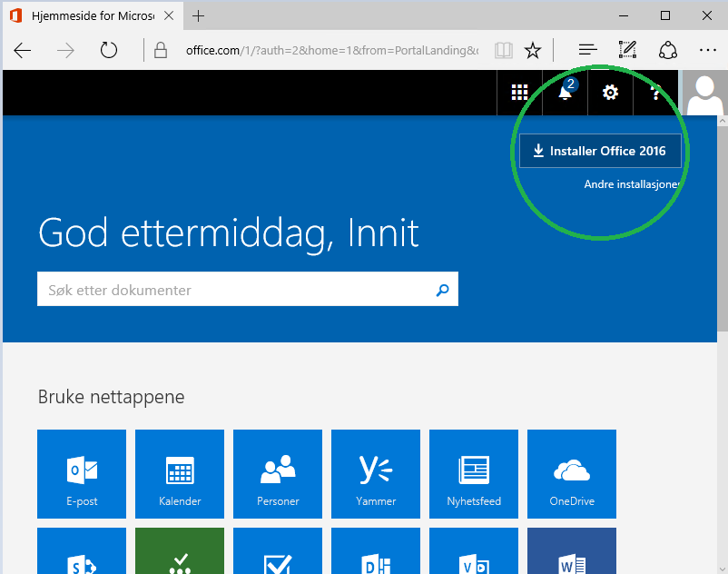Open the tasks checkmark tile
The height and width of the screenshot is (574, 728).
[x=278, y=550]
